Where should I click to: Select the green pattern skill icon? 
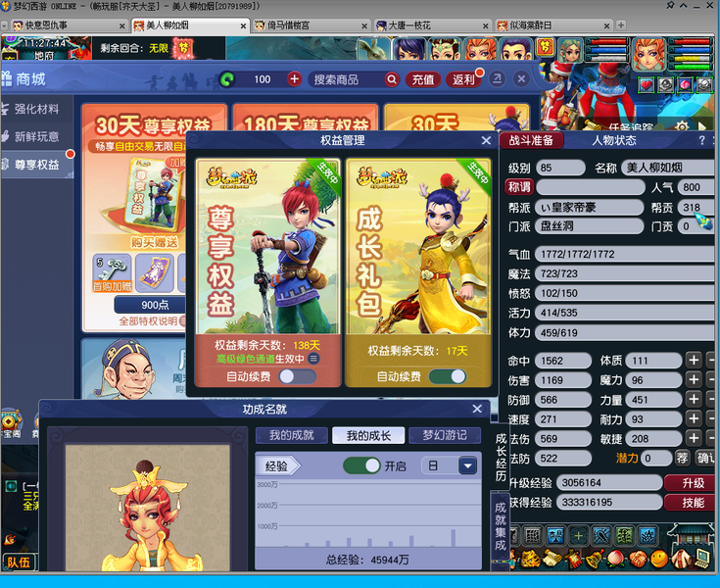click(624, 535)
